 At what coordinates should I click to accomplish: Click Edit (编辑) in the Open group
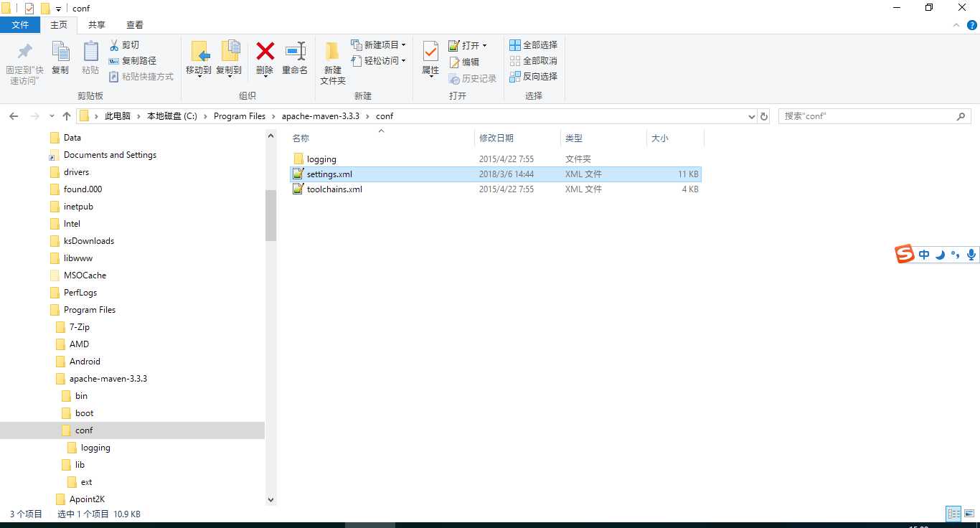[x=464, y=62]
